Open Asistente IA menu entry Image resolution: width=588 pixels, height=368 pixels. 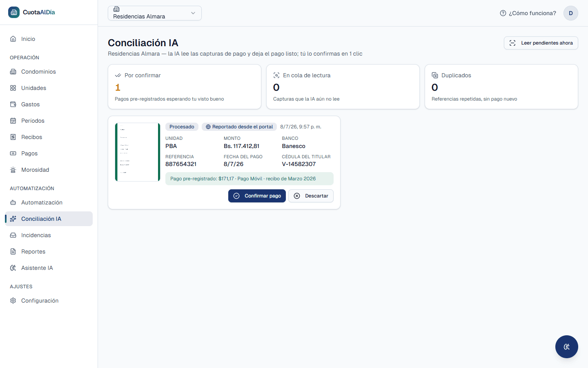pyautogui.click(x=49, y=268)
